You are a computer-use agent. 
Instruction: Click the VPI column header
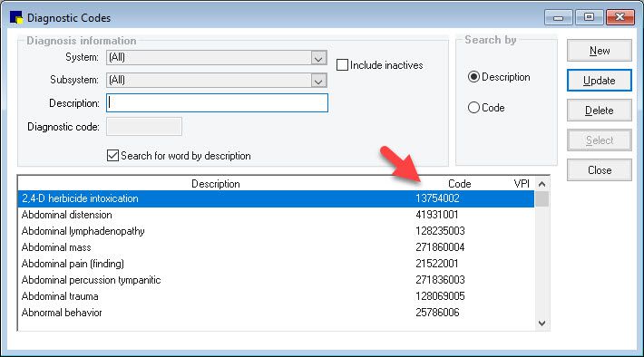[x=522, y=183]
